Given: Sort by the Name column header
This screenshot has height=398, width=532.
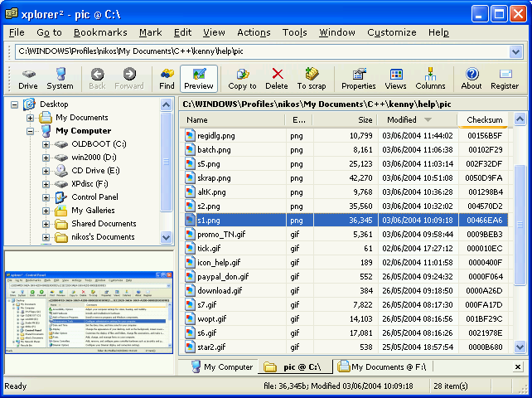Looking at the screenshot, I should pos(232,120).
